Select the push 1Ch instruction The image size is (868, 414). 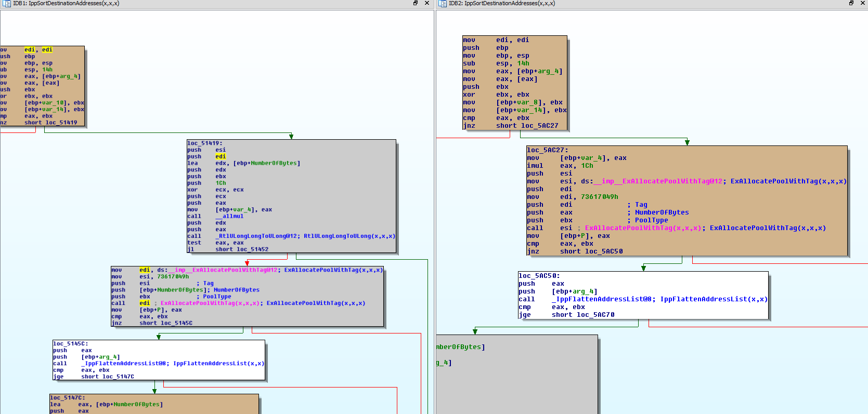tap(207, 183)
